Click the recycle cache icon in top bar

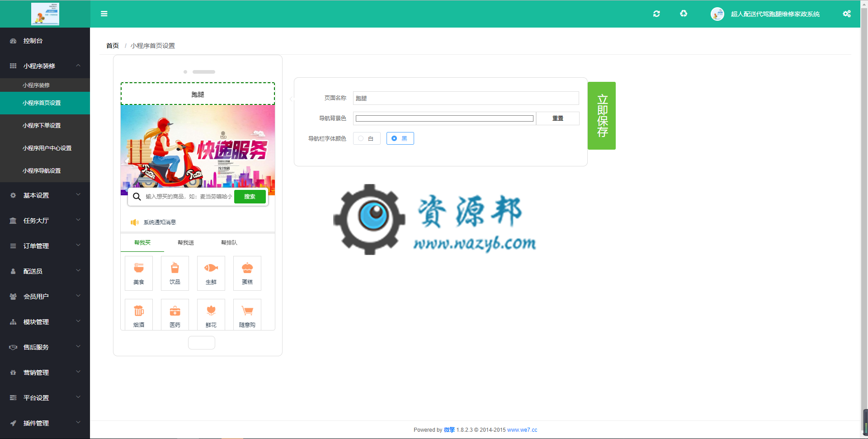click(x=684, y=14)
